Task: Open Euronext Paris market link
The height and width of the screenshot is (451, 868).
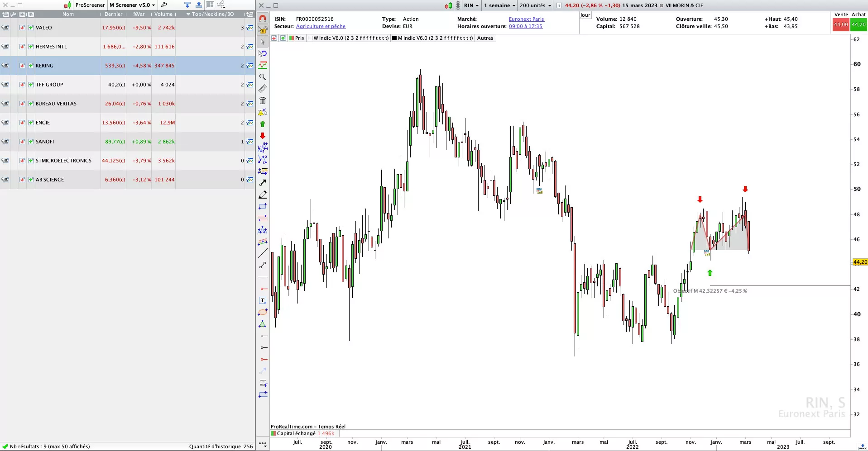Action: [526, 19]
